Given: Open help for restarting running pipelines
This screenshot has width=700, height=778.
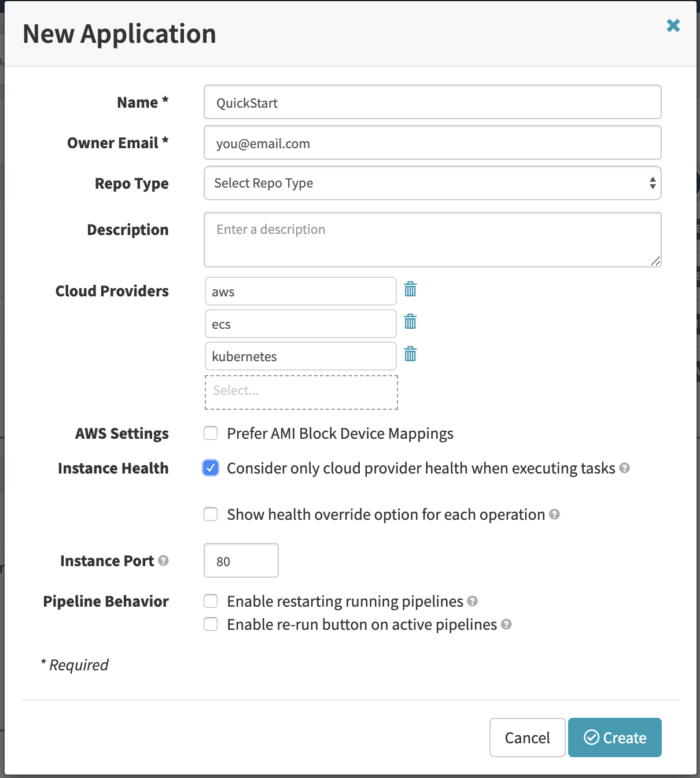Looking at the screenshot, I should pos(472,601).
